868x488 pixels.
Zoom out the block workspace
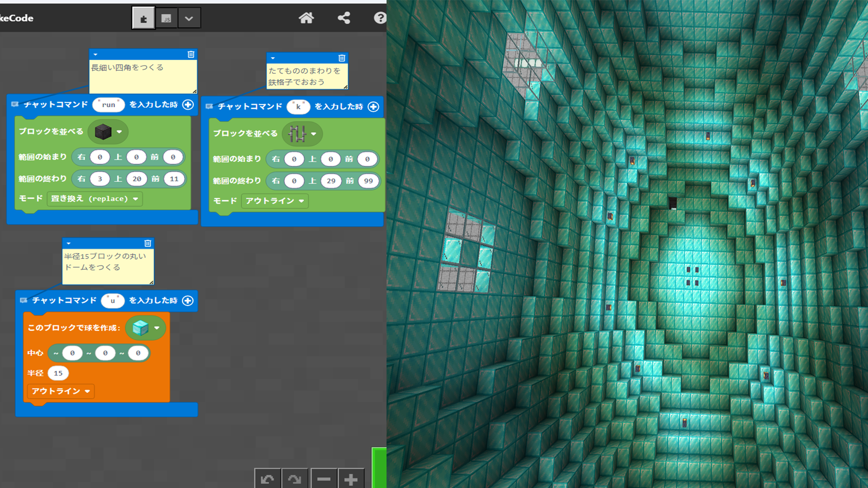point(324,479)
